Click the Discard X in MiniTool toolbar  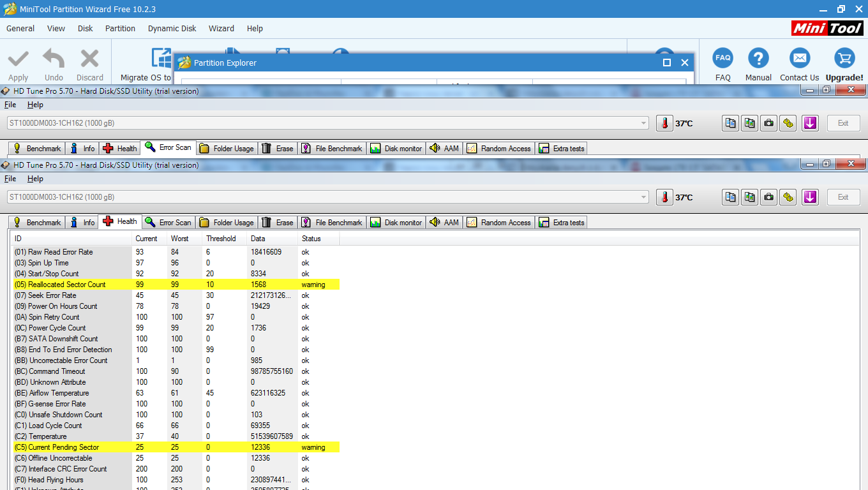coord(89,59)
